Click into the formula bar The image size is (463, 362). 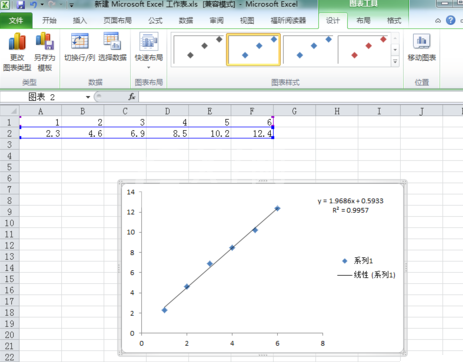tap(300, 97)
